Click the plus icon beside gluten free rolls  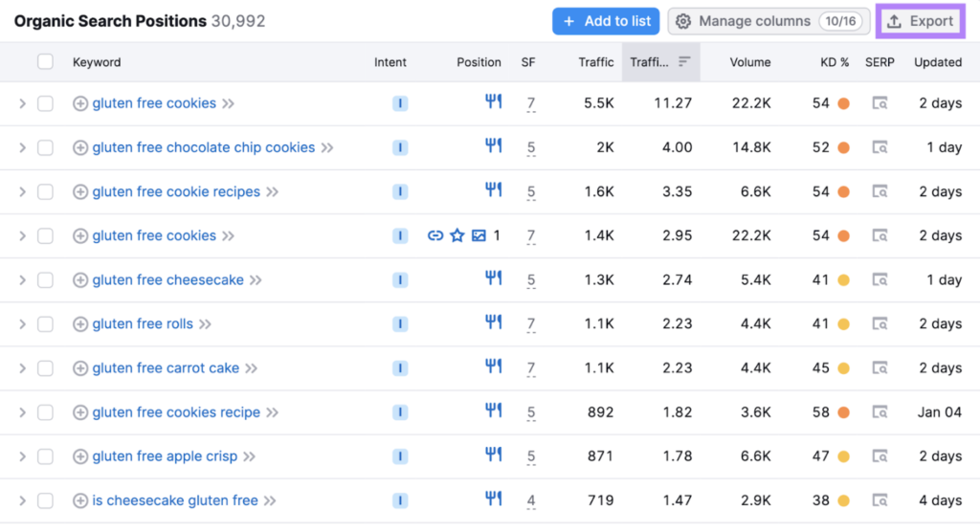80,324
